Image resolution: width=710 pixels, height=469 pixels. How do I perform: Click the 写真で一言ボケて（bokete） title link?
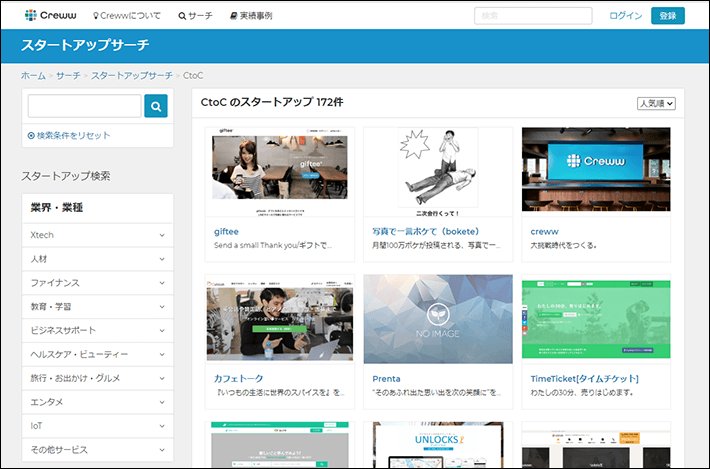(426, 231)
